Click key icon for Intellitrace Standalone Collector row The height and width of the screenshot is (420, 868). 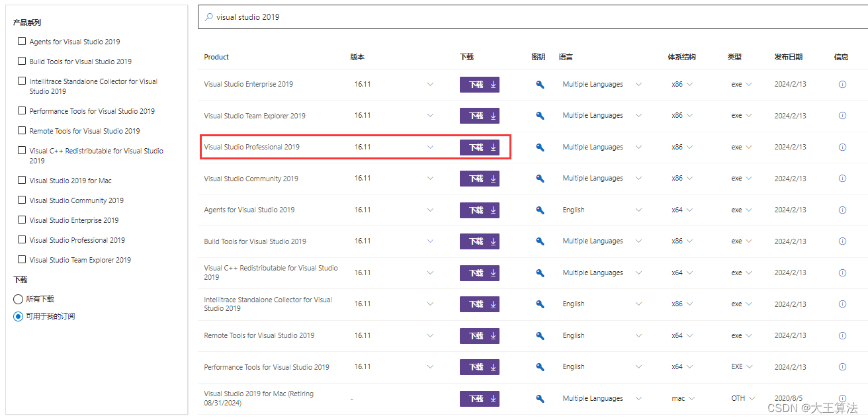[x=540, y=304]
